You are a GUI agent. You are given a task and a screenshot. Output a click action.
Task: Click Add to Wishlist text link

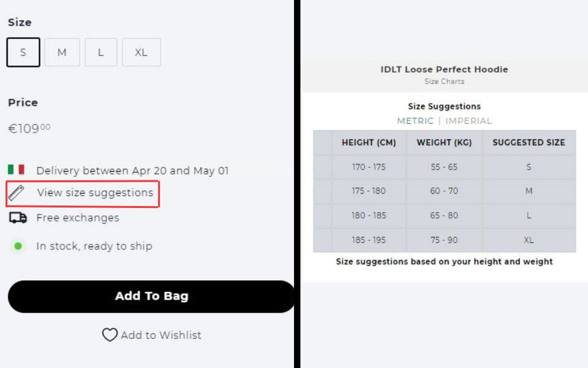coord(161,335)
